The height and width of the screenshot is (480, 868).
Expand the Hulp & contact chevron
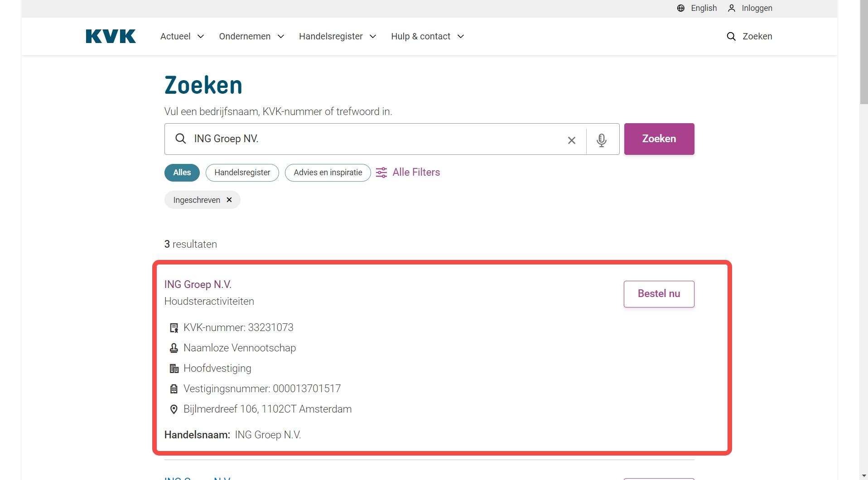(461, 36)
